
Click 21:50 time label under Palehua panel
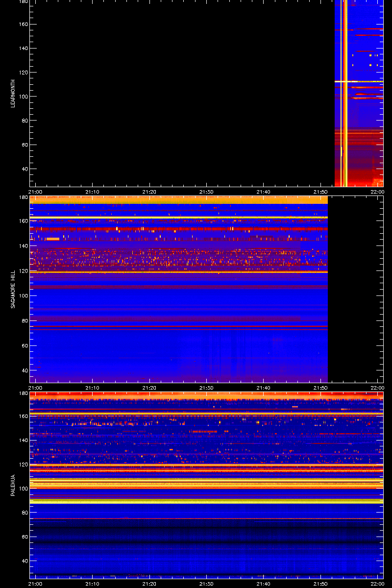(321, 584)
